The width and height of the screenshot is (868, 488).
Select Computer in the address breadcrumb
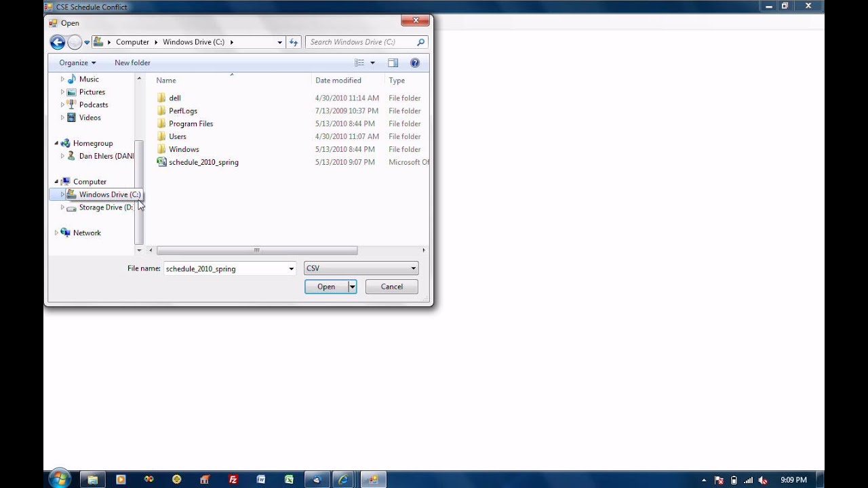tap(132, 42)
